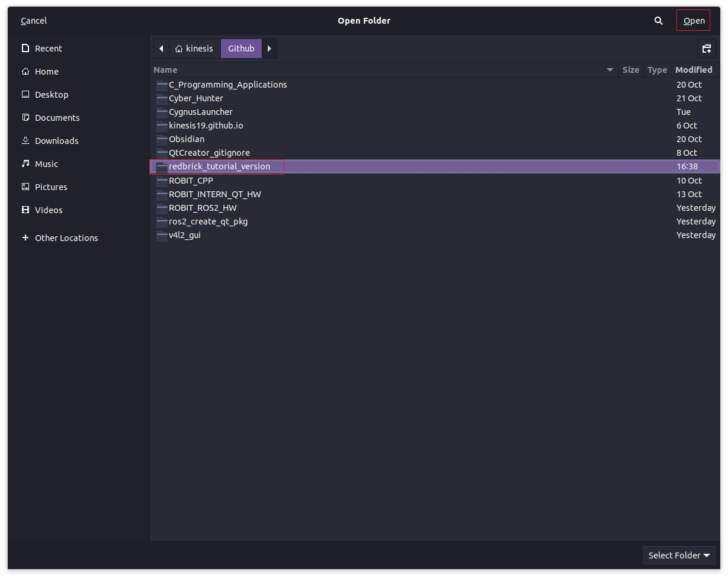Select the Music sidebar icon

[x=25, y=164]
